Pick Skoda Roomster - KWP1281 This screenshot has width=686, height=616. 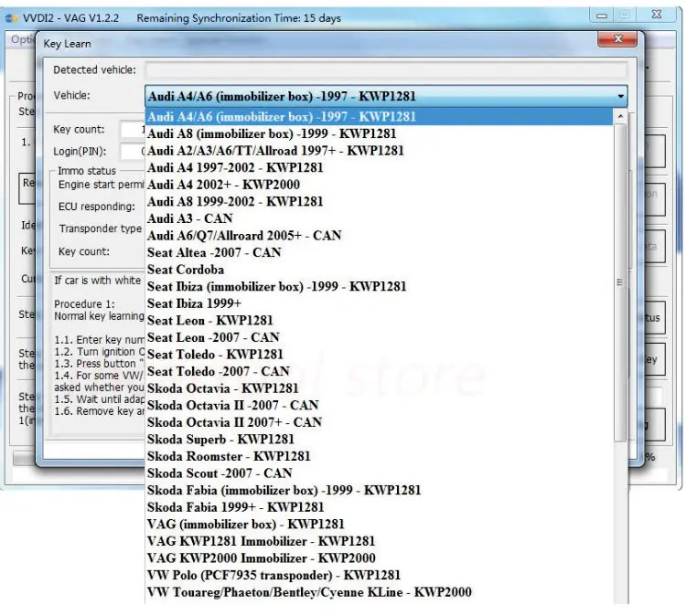pyautogui.click(x=380, y=456)
